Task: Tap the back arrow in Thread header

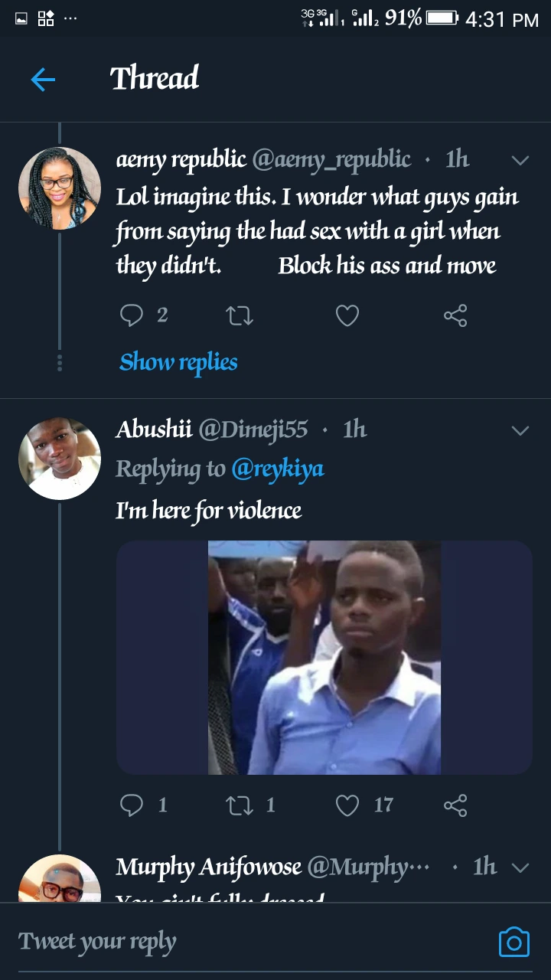Action: tap(43, 79)
